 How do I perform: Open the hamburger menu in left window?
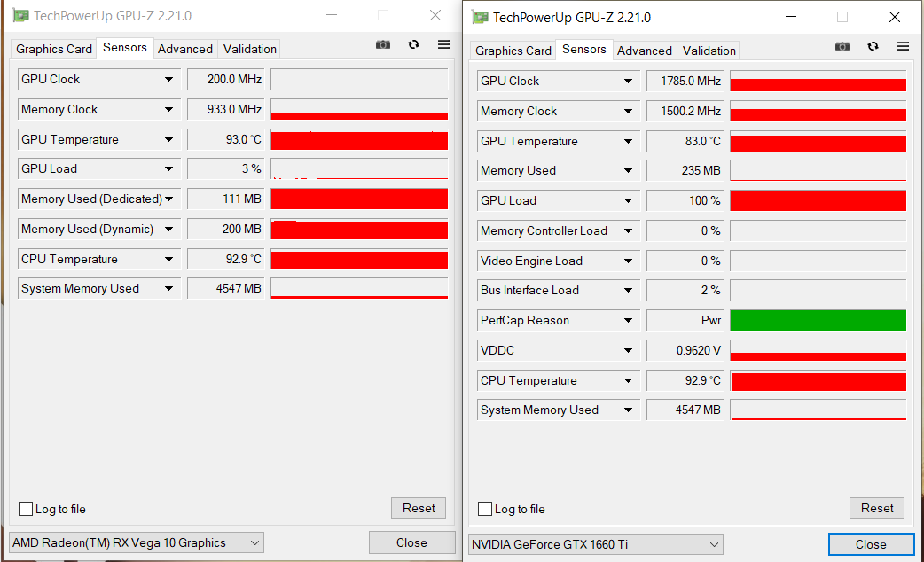[x=444, y=44]
